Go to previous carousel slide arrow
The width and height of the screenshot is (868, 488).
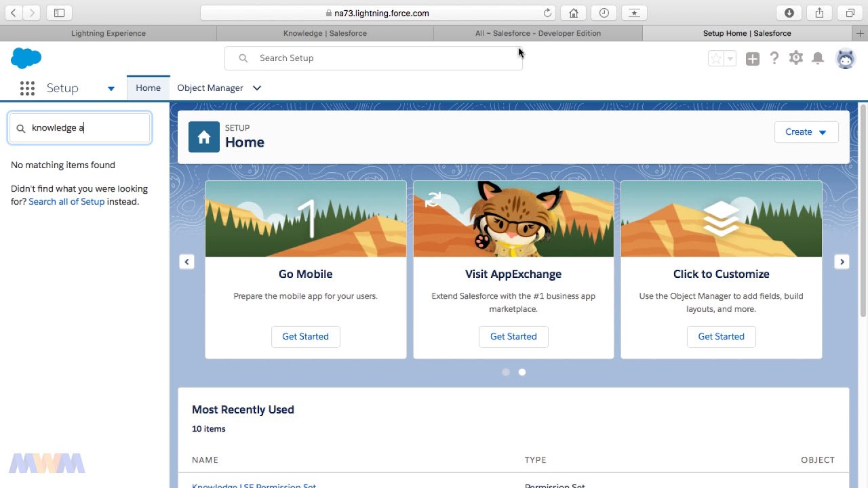pyautogui.click(x=186, y=262)
